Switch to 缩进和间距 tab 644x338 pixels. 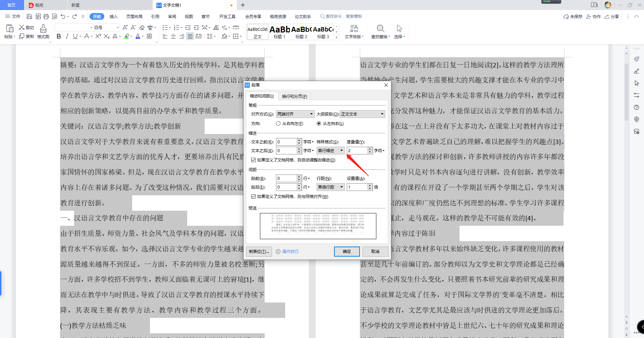coord(262,96)
